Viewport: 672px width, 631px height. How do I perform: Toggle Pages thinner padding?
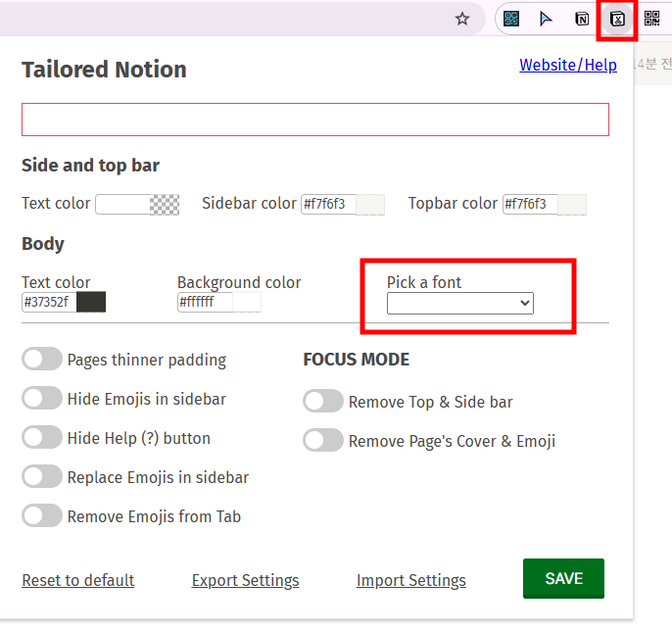[x=42, y=359]
